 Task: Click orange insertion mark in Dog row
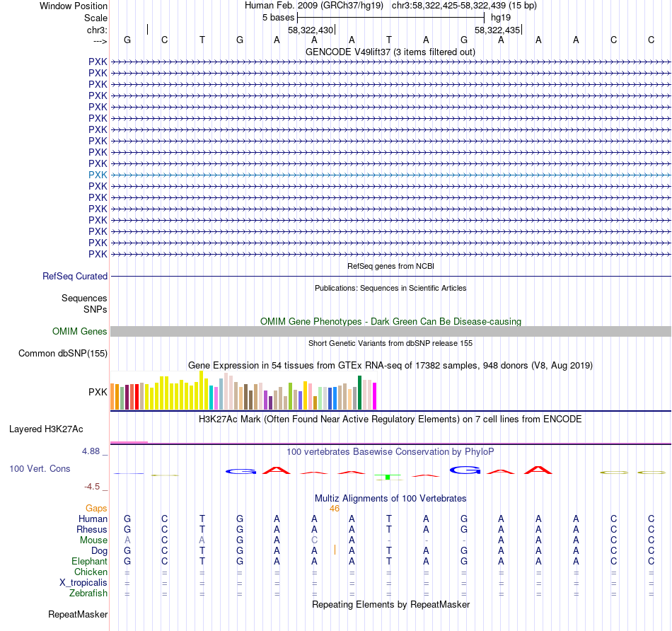[335, 550]
